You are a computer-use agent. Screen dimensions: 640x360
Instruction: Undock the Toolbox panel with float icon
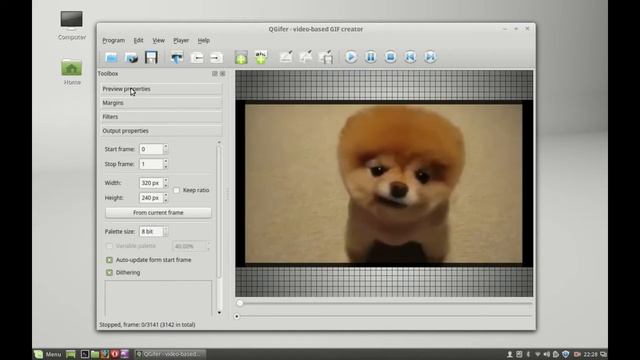click(x=215, y=73)
